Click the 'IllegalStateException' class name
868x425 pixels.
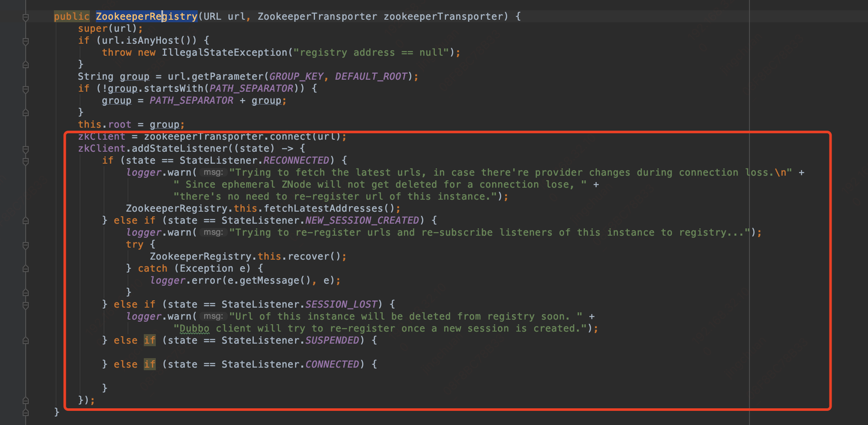(225, 52)
